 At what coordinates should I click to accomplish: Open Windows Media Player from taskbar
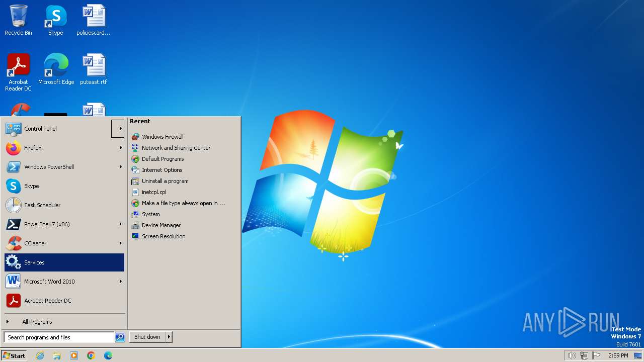click(x=74, y=355)
